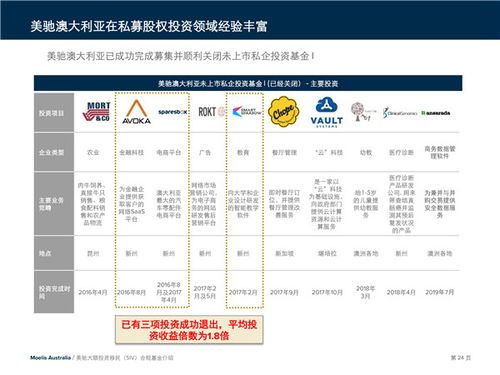Click Chope's 即时餐厅订位 description
The width and height of the screenshot is (500, 375).
coord(284,204)
